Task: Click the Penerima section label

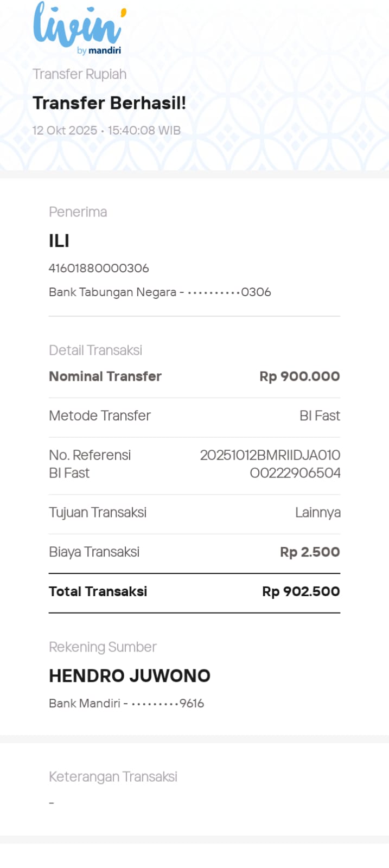Action: pyautogui.click(x=78, y=212)
